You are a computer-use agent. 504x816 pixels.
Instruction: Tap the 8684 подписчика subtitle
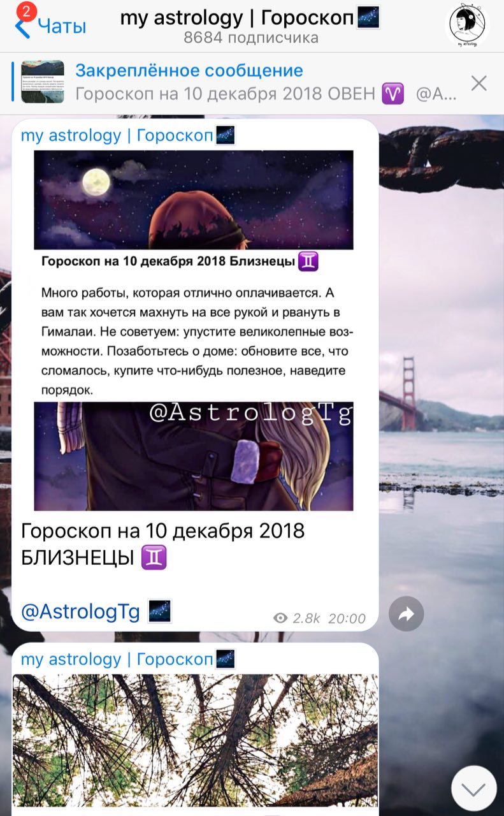pos(251,38)
